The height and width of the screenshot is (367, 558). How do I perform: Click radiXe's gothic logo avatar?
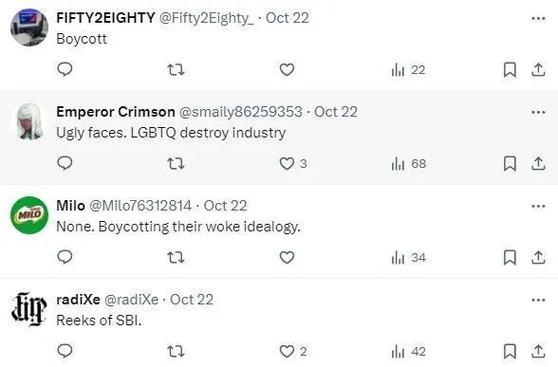[29, 309]
